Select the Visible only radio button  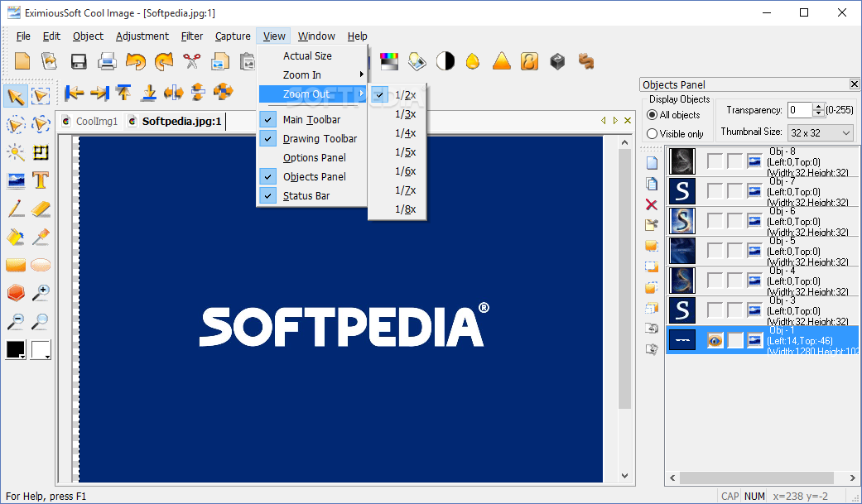click(x=652, y=133)
